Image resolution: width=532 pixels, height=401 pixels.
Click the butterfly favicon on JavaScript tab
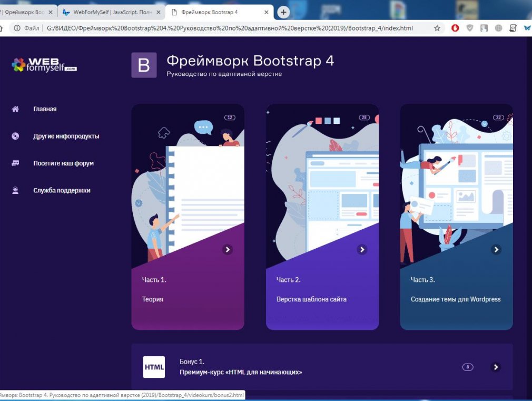(66, 12)
